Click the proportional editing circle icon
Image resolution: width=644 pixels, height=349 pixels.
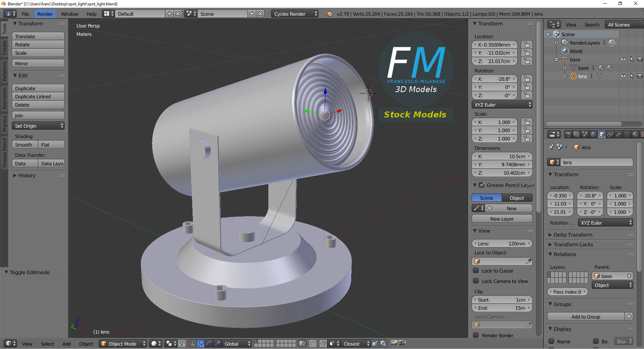point(313,344)
